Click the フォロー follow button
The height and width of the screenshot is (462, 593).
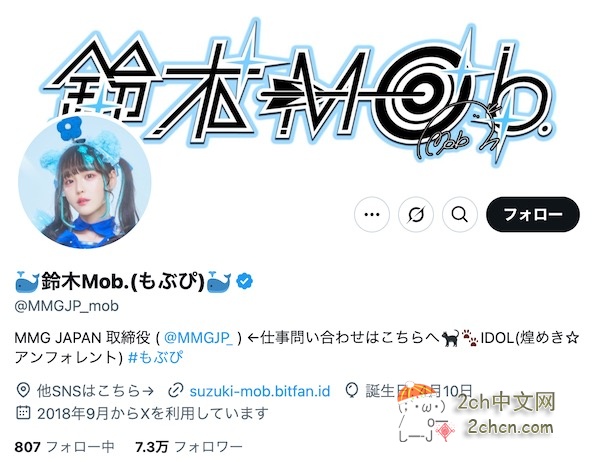[533, 214]
